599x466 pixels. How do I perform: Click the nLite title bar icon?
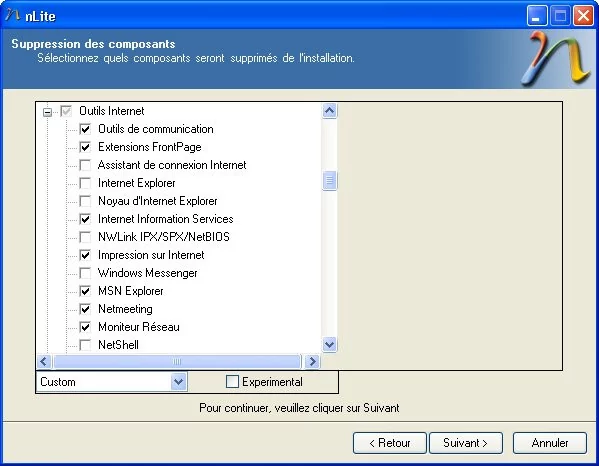pyautogui.click(x=13, y=15)
